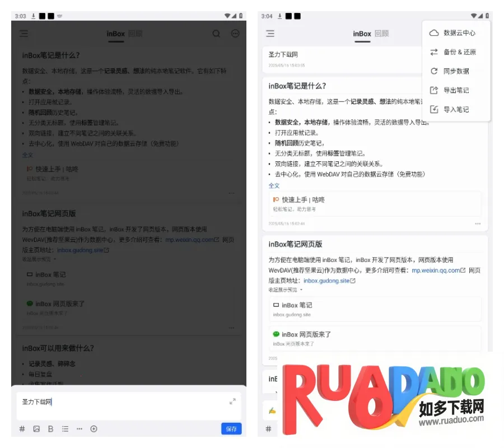504x448 pixels.
Task: Open three-dot menu of inBox笔记是什么 note, right
Action: (478, 223)
